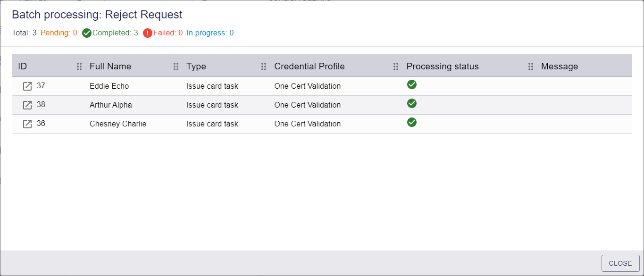This screenshot has height=276, width=644.
Task: Click the green checkmark for Eddie Echo
Action: [x=412, y=84]
